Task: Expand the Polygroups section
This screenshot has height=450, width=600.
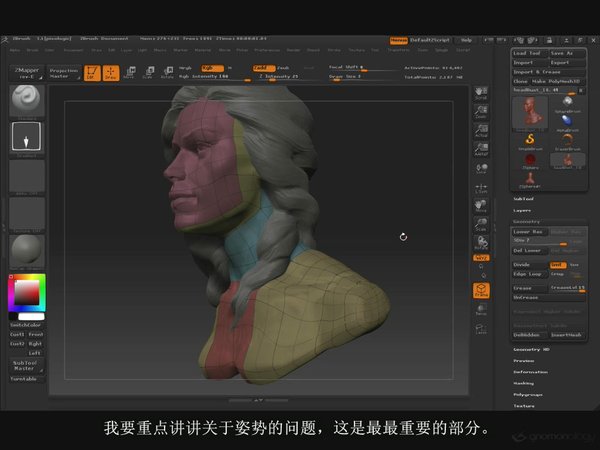Action: (528, 395)
